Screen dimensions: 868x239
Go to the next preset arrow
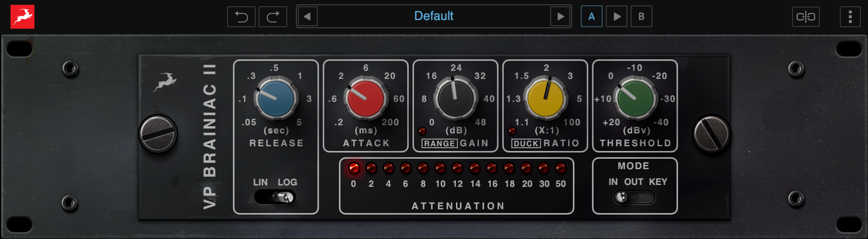point(561,17)
